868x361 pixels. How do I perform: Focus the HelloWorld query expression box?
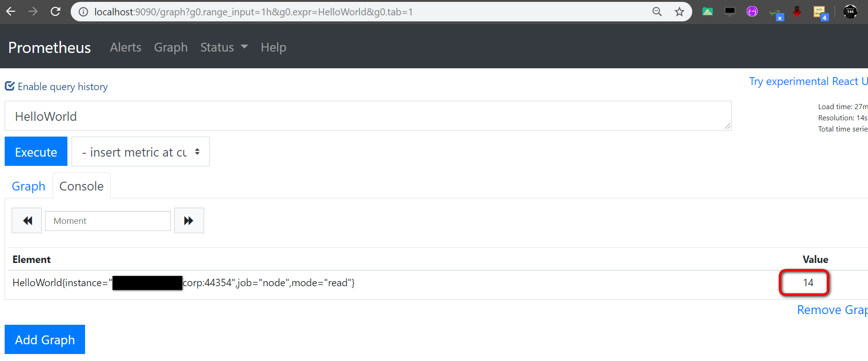coord(368,116)
